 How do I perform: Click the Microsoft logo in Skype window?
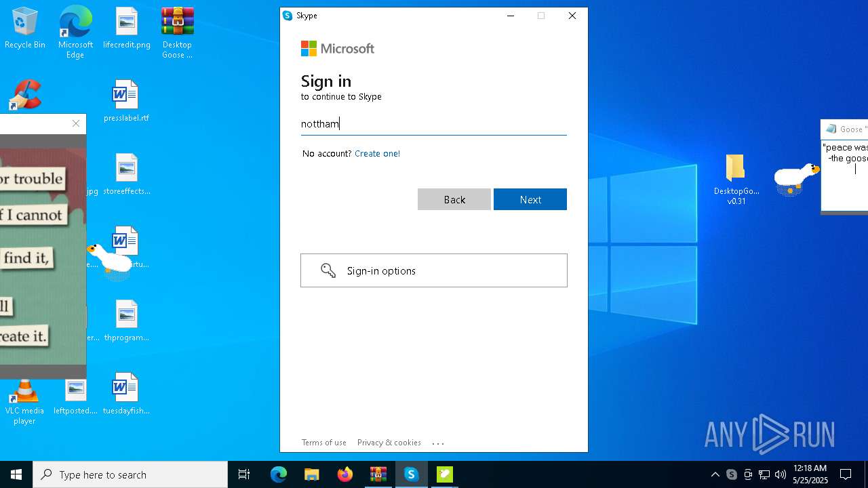[x=338, y=48]
